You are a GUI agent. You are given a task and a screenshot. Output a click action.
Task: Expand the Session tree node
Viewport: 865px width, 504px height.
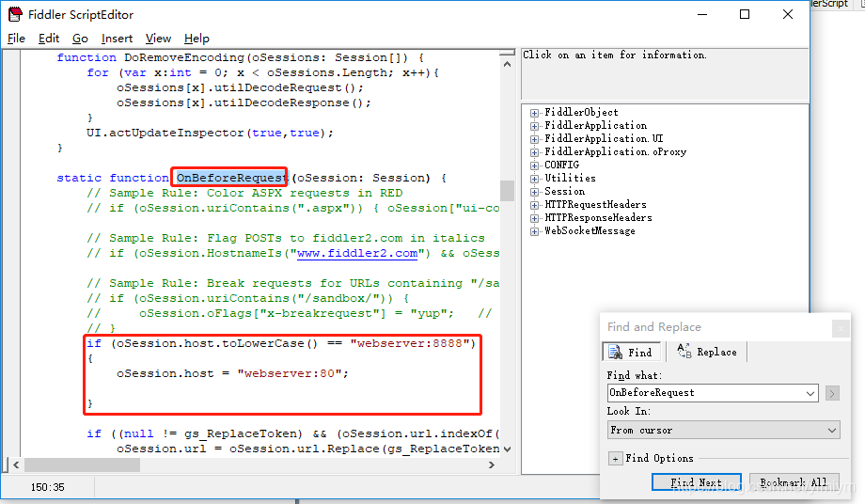pyautogui.click(x=534, y=193)
